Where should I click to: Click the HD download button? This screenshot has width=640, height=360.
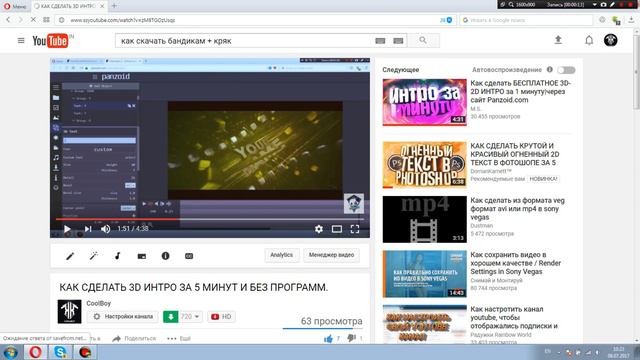pos(221,317)
